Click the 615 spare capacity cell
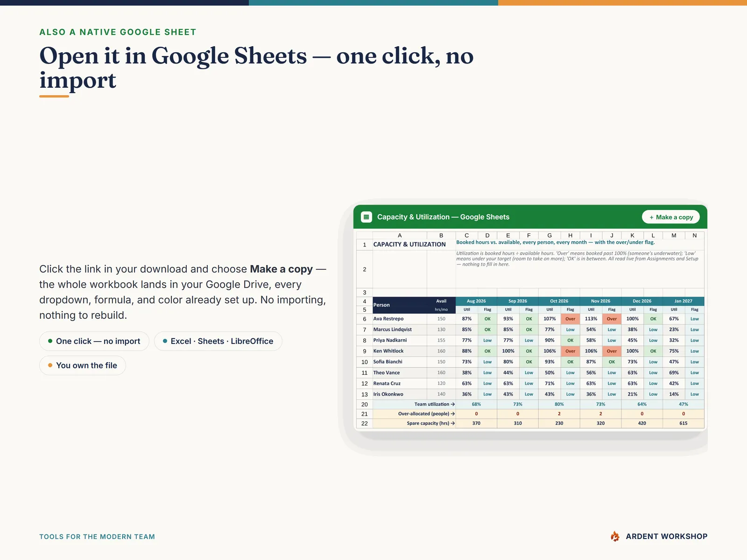The width and height of the screenshot is (747, 560). click(x=684, y=423)
